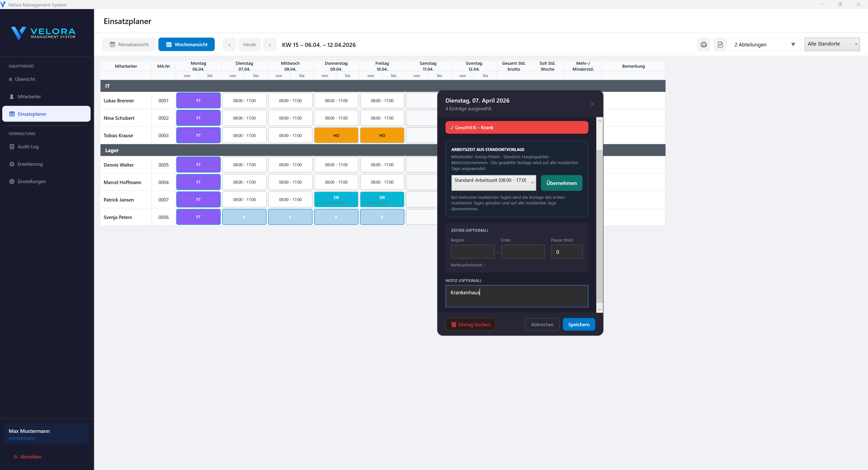Deselect the chosen K – Krank type

[x=516, y=127]
